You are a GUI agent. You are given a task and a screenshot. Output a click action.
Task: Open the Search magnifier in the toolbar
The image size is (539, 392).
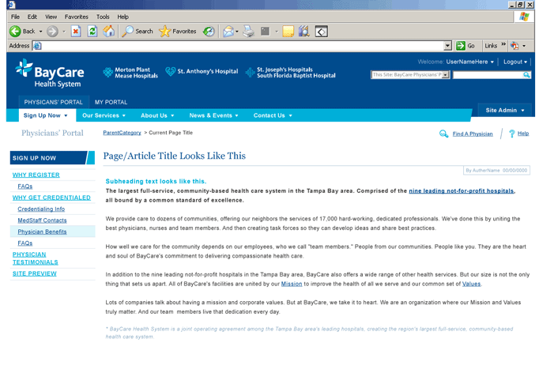(127, 32)
